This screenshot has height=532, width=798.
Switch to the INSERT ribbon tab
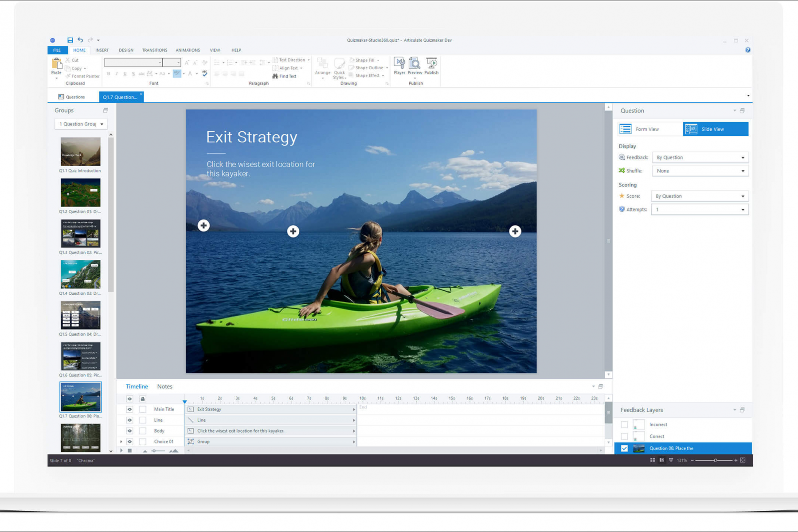point(102,50)
